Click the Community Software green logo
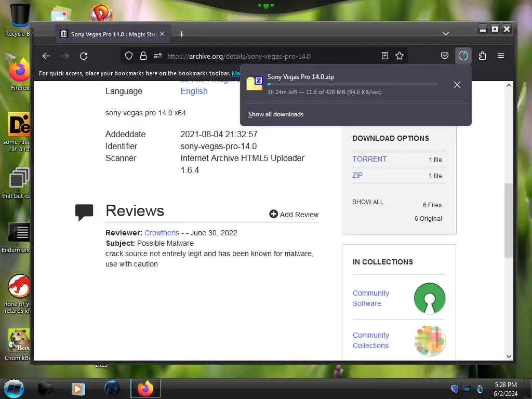The height and width of the screenshot is (399, 532). point(430,298)
